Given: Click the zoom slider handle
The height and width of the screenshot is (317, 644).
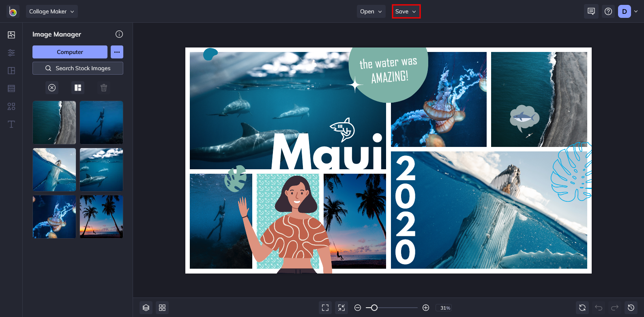Looking at the screenshot, I should click(x=374, y=308).
